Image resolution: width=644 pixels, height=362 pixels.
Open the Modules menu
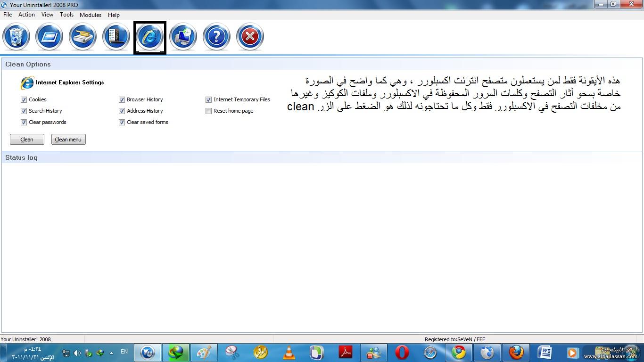click(91, 15)
